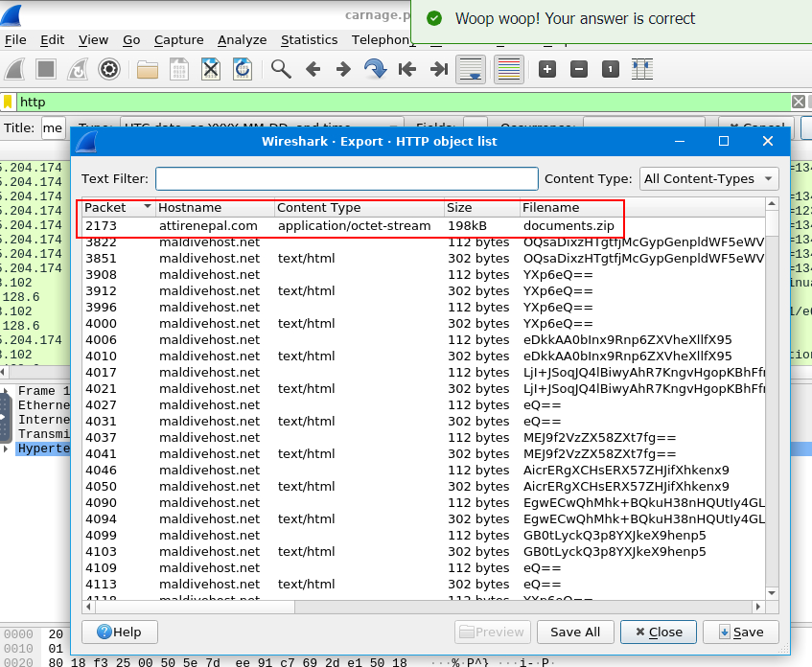Image resolution: width=812 pixels, height=667 pixels.
Task: Click the reload capture file icon
Action: tap(243, 69)
